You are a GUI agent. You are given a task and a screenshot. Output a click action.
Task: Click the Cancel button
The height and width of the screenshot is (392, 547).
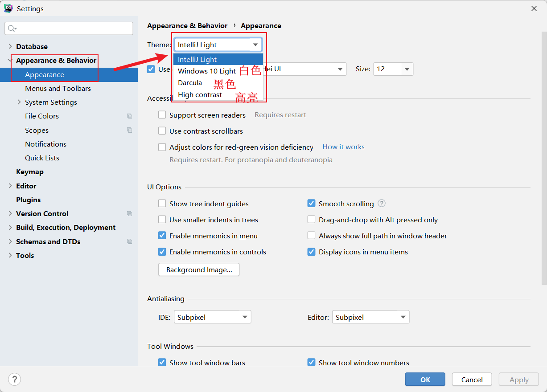pos(472,379)
